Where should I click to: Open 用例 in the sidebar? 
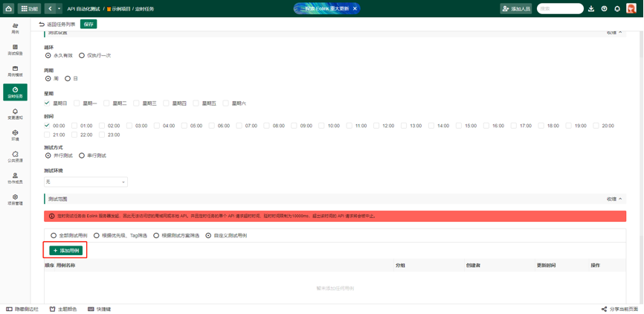tap(15, 28)
